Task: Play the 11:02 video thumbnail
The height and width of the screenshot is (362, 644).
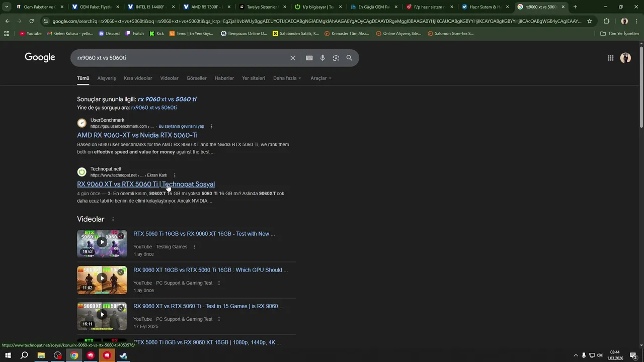Action: 102,280
